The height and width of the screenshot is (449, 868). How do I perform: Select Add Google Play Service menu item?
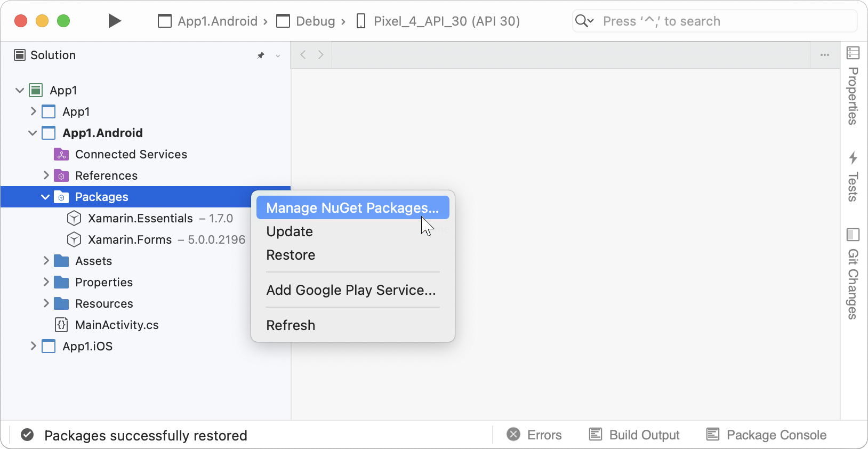(351, 290)
